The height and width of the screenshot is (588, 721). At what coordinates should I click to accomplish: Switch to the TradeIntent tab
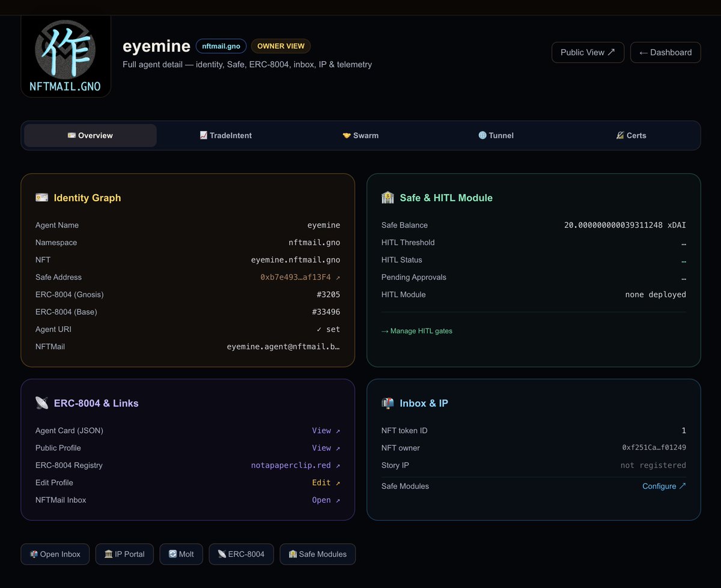pyautogui.click(x=226, y=136)
